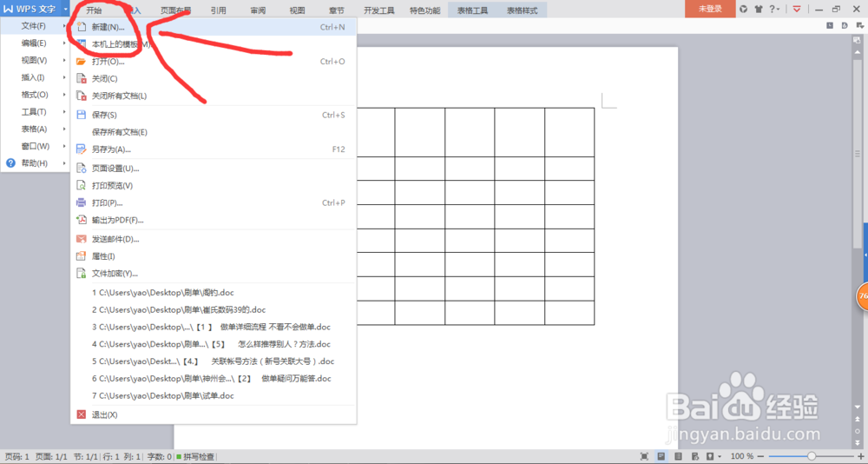Choose 保存所有文档(E) menu entry

(214, 132)
